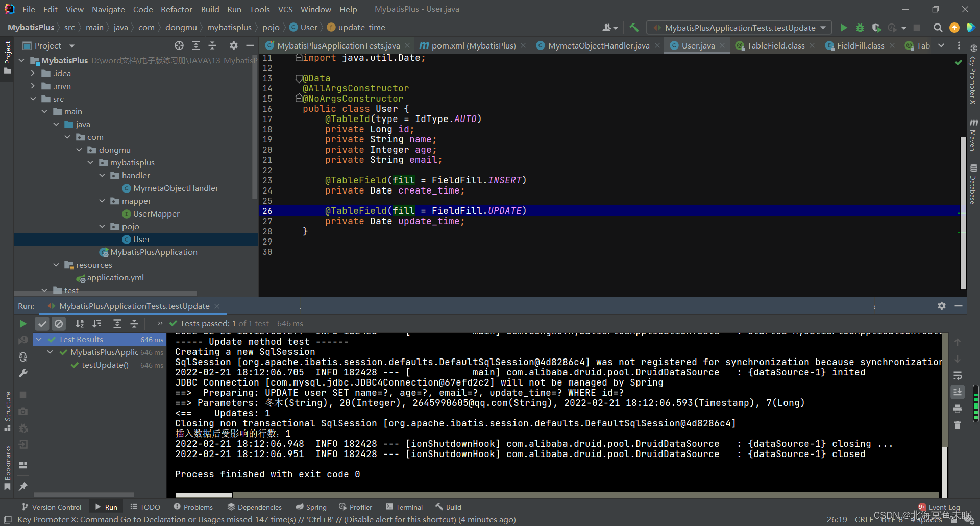This screenshot has height=526, width=980.
Task: Open Project panel settings gear
Action: (234, 45)
